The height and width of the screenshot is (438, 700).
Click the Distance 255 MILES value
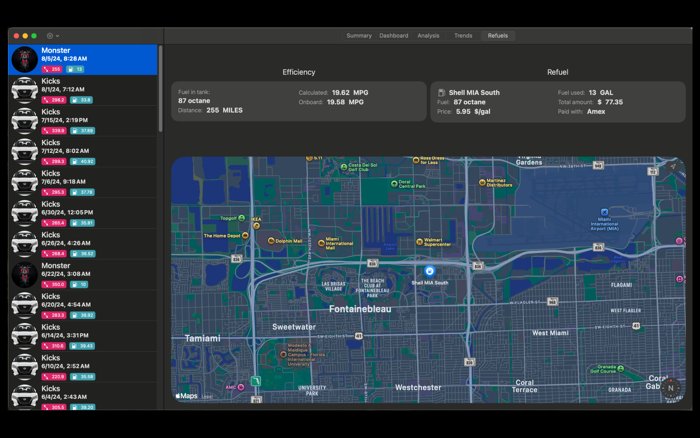[x=225, y=110]
